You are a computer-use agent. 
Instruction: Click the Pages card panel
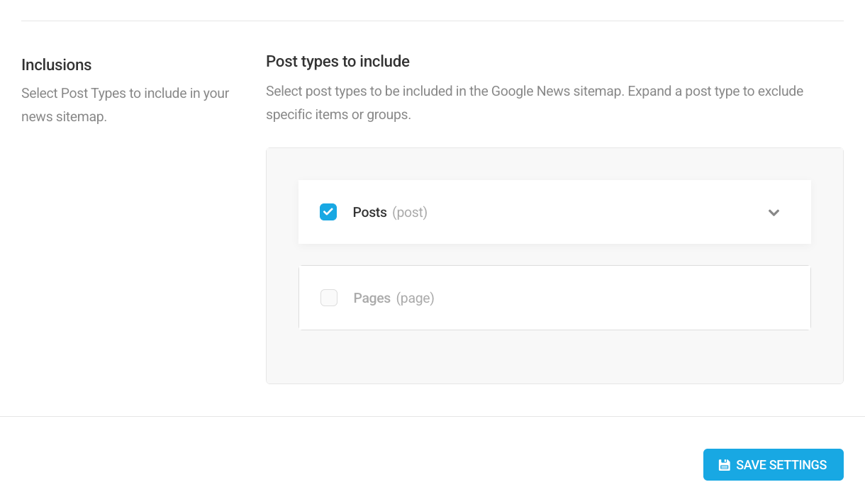(x=554, y=297)
